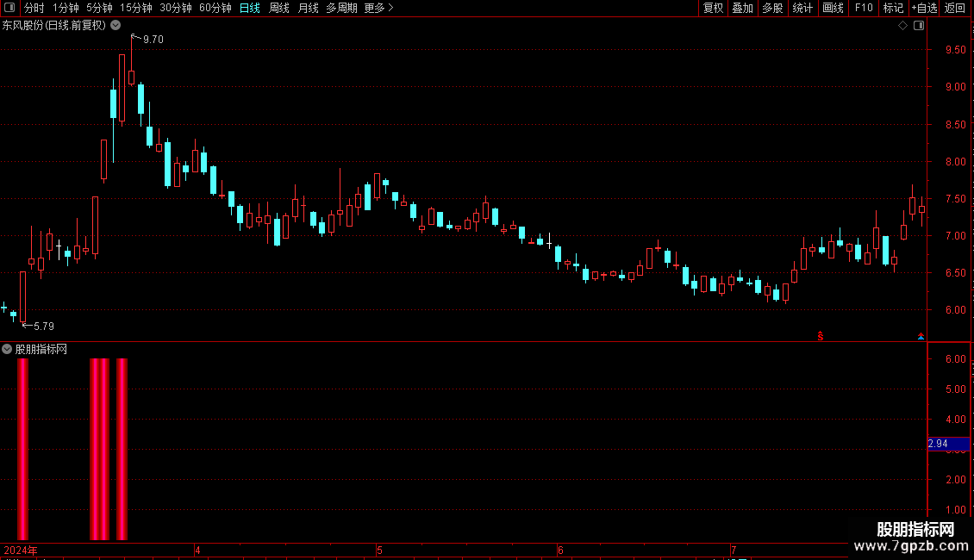The image size is (974, 560).
Task: Click the 2024年 date axis label
Action: pyautogui.click(x=21, y=550)
